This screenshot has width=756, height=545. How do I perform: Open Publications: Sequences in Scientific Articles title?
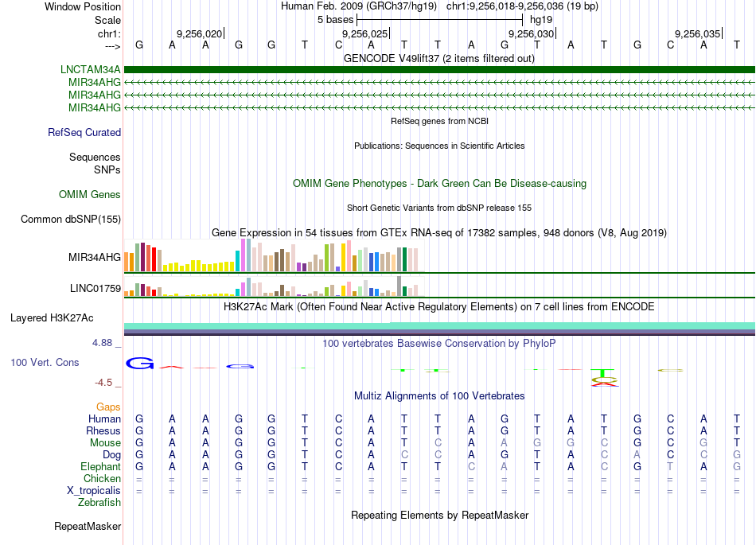point(439,146)
